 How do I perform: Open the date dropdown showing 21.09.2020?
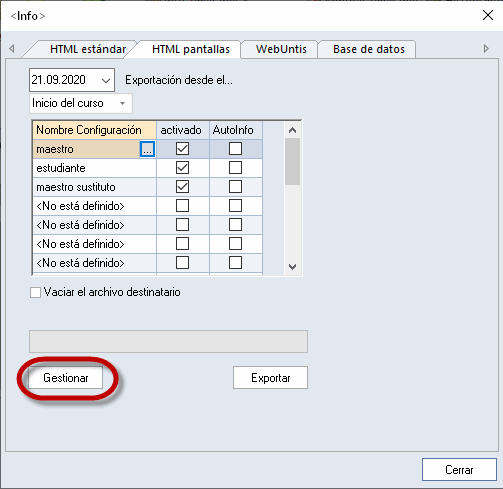106,80
